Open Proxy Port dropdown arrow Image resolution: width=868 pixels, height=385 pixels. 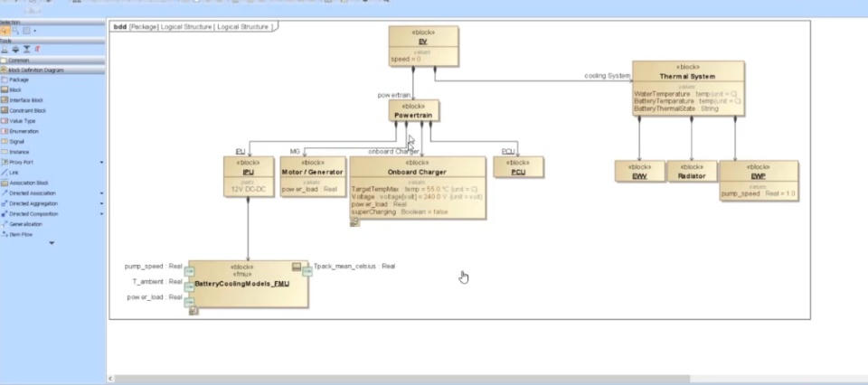[101, 163]
